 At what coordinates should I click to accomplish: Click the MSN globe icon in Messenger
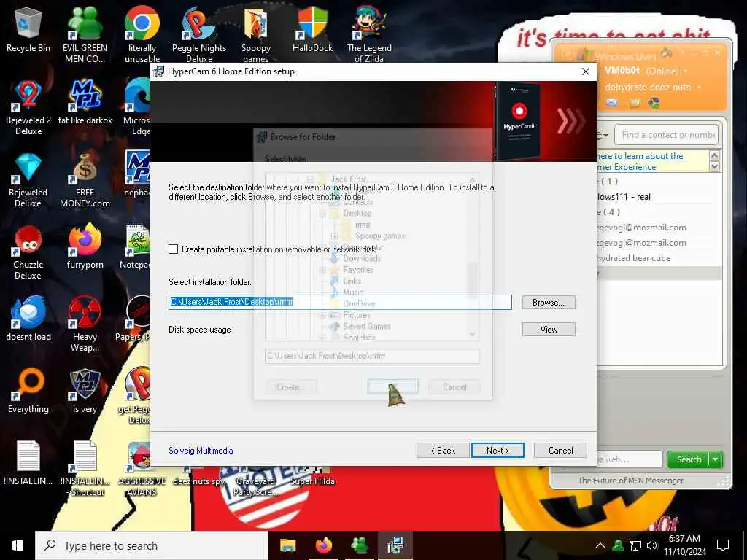coord(654,103)
